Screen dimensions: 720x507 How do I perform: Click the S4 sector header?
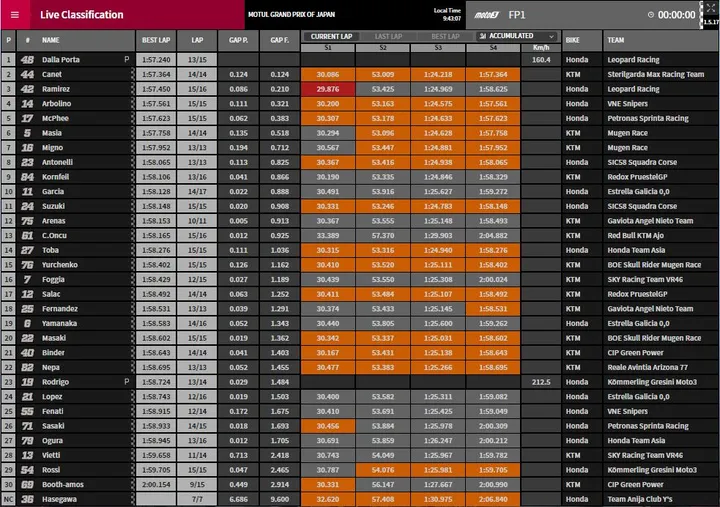pos(493,48)
